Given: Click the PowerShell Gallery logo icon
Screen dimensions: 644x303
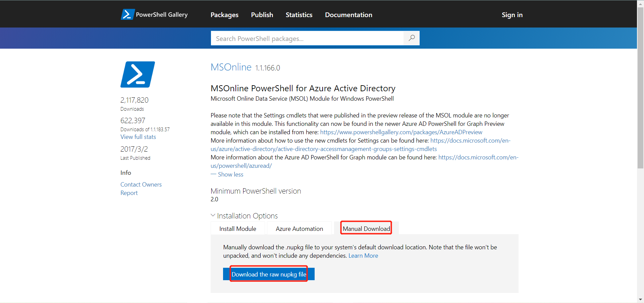Looking at the screenshot, I should [128, 14].
